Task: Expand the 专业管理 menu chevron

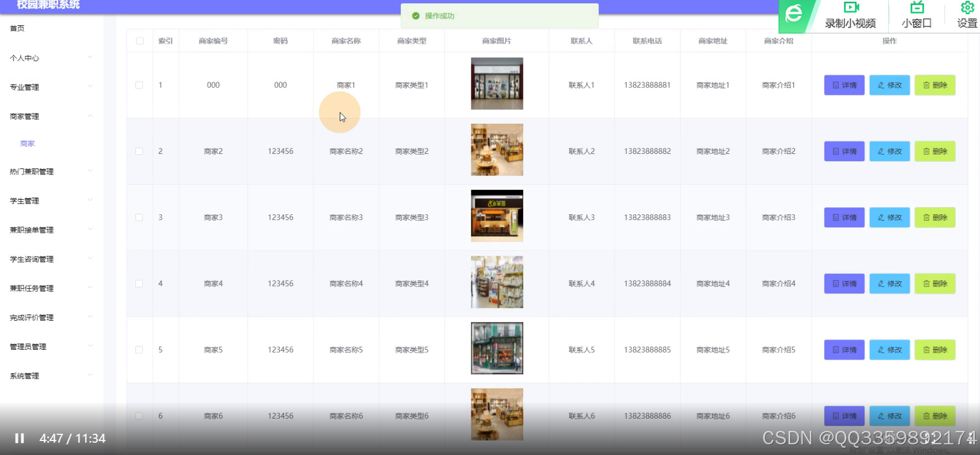Action: (90, 86)
